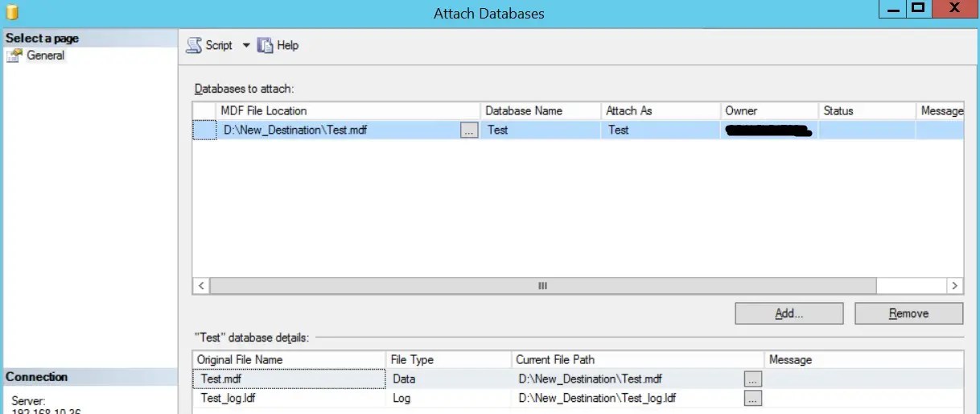Maximize the Attach Databases window
980x414 pixels.
[x=917, y=10]
